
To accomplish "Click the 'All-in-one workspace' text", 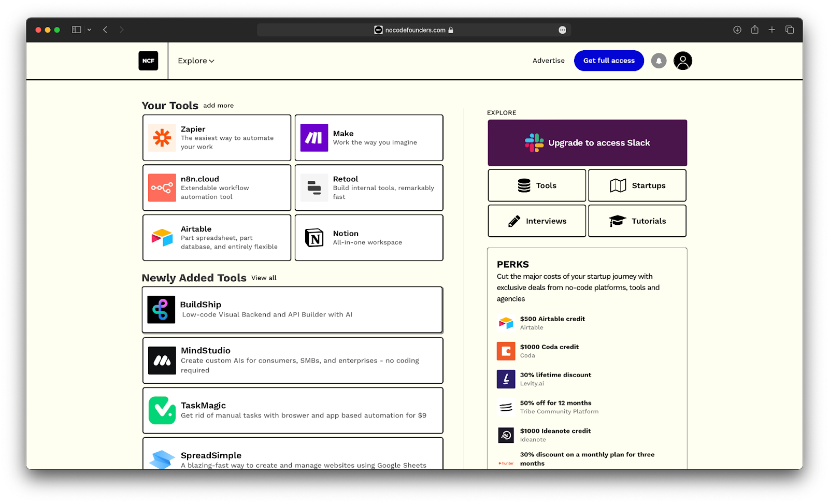I will click(367, 242).
